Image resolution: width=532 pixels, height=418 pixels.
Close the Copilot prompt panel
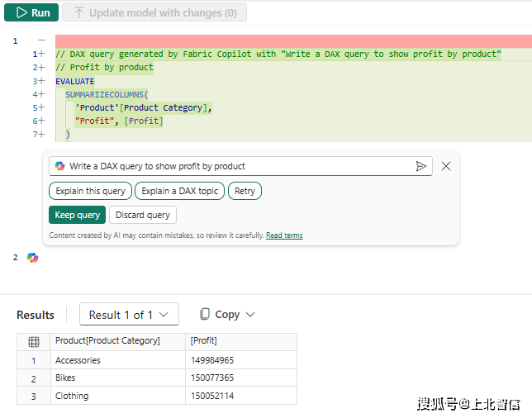pyautogui.click(x=446, y=166)
